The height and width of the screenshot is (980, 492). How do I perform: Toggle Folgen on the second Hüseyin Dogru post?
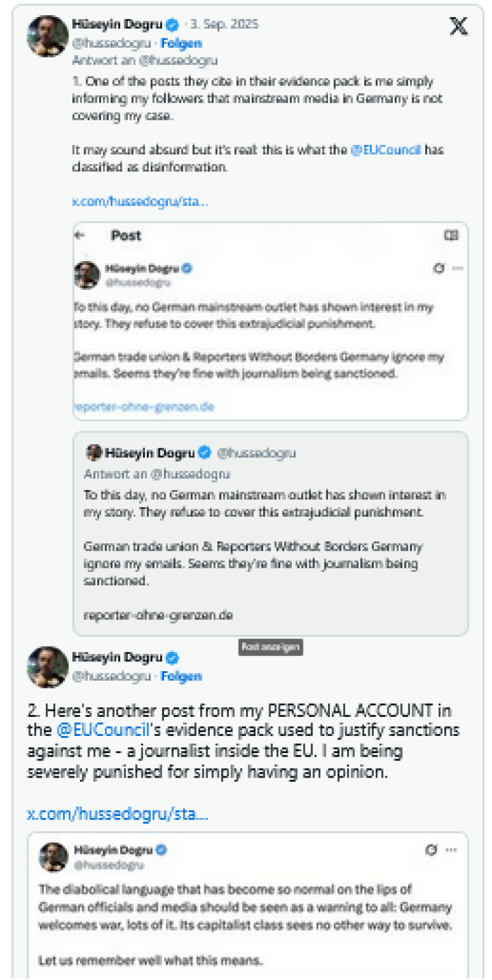[180, 676]
